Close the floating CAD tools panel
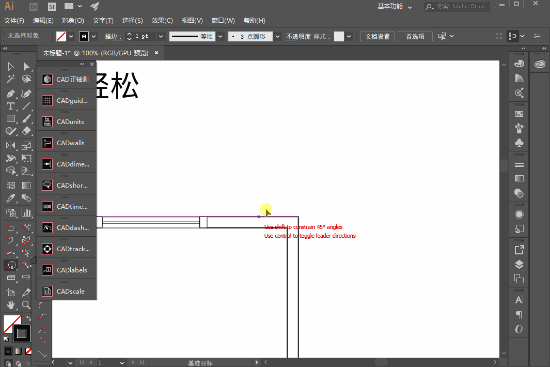The width and height of the screenshot is (550, 367). click(92, 64)
